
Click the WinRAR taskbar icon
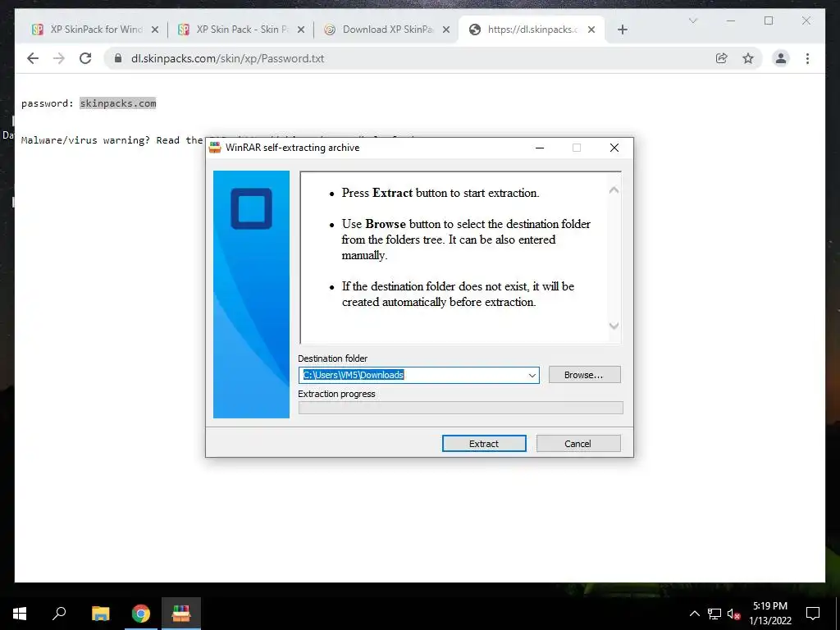coord(181,614)
